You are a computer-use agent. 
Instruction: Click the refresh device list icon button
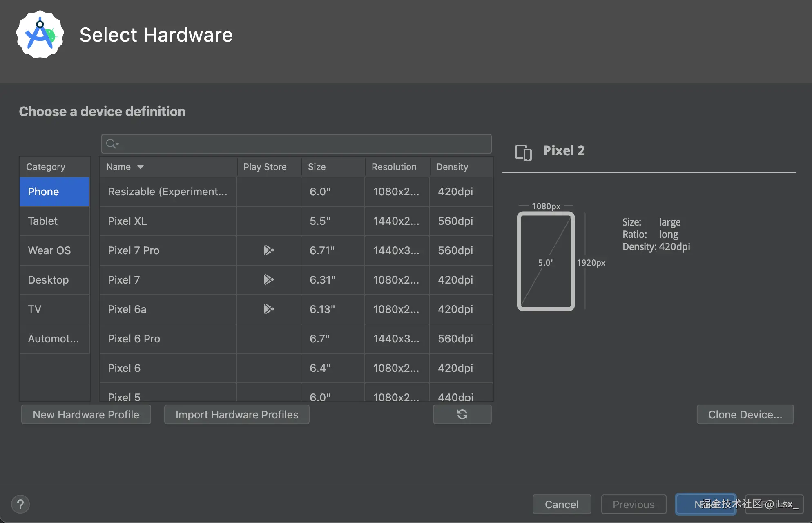coord(462,414)
